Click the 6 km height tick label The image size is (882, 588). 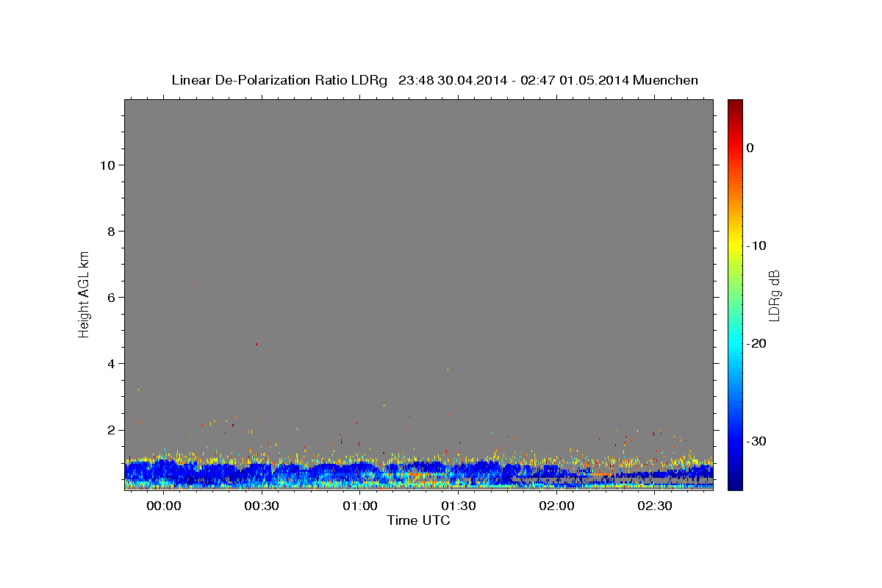click(x=110, y=297)
